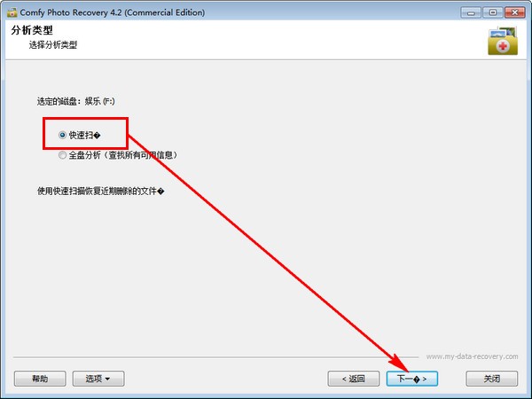Image resolution: width=532 pixels, height=399 pixels.
Task: Click the 关闭 close button at the bottom
Action: pyautogui.click(x=492, y=379)
